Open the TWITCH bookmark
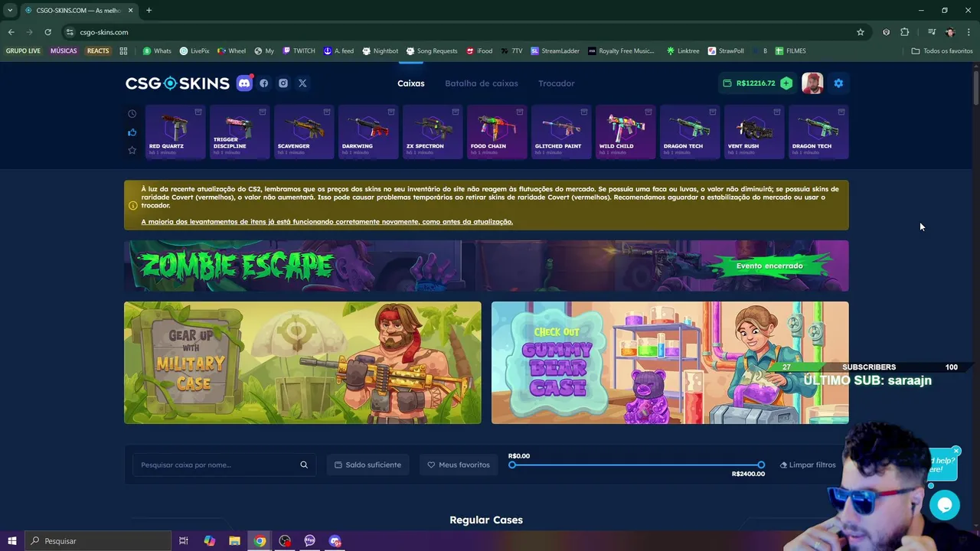Viewport: 980px width, 551px height. click(x=299, y=51)
